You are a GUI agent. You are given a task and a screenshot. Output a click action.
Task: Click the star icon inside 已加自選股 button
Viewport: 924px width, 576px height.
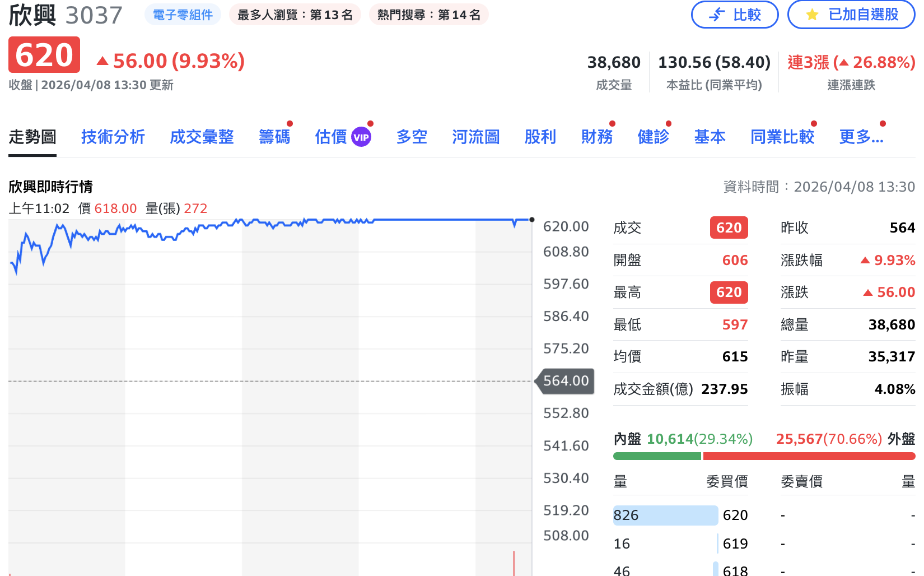(811, 15)
